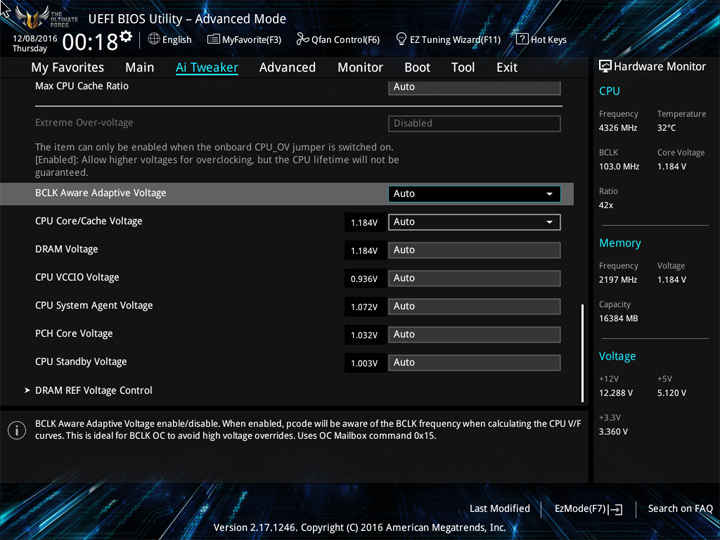Click the 0.936V VCCIO reading
Screen dimensions: 720x540
364,279
